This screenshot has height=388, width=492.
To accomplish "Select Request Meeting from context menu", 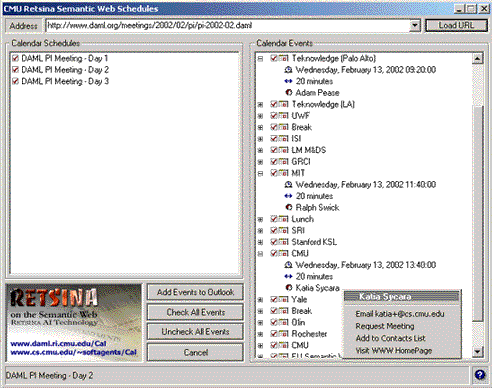I will (385, 326).
